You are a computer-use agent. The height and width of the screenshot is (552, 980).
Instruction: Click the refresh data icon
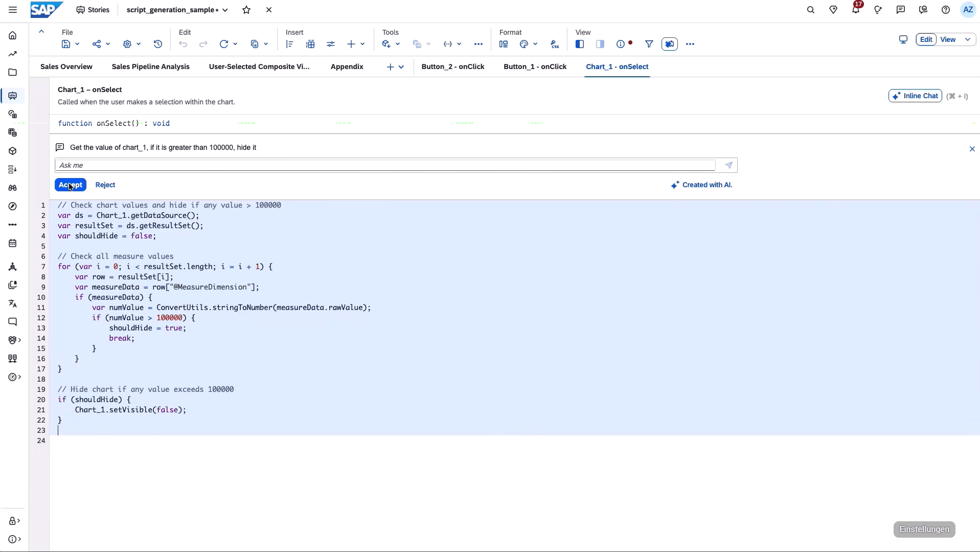pyautogui.click(x=224, y=44)
